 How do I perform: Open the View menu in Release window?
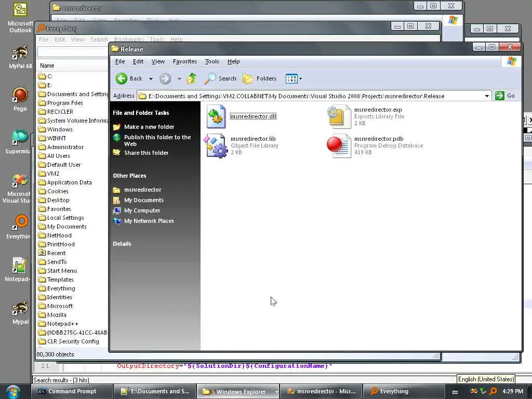158,61
